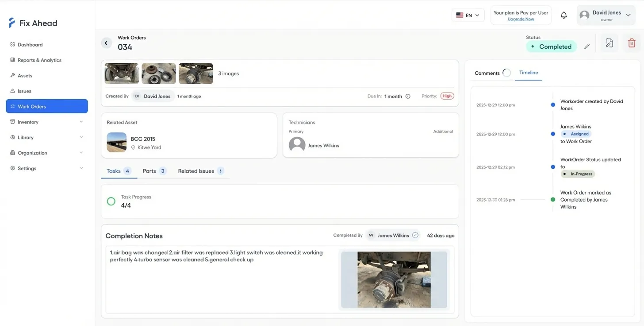Click the Completed status badge
This screenshot has width=644, height=326.
pyautogui.click(x=551, y=47)
